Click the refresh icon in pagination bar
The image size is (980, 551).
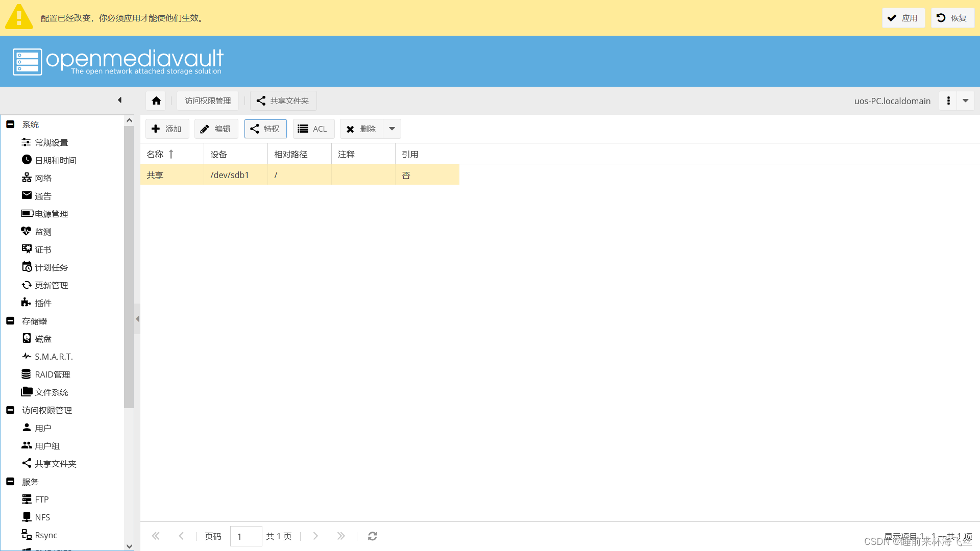[x=373, y=536]
